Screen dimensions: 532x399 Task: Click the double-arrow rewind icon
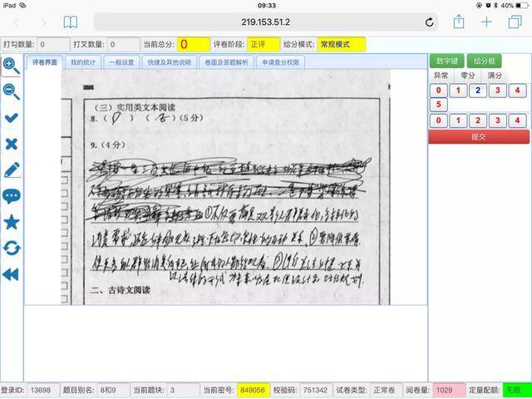pyautogui.click(x=12, y=273)
